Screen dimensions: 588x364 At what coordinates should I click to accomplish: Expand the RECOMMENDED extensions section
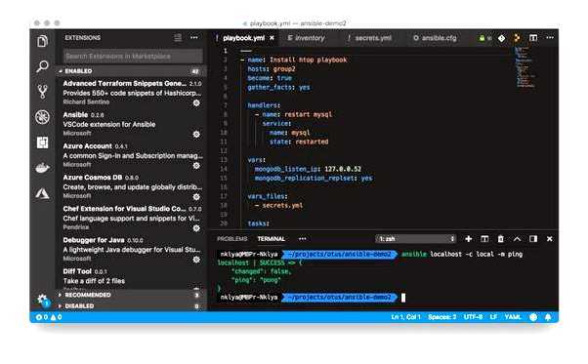[x=131, y=295]
